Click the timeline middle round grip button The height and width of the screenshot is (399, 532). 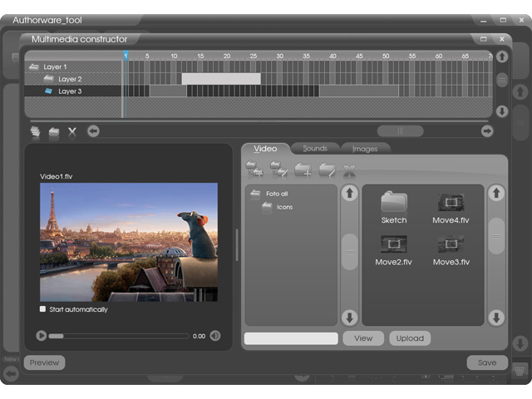pyautogui.click(x=502, y=81)
